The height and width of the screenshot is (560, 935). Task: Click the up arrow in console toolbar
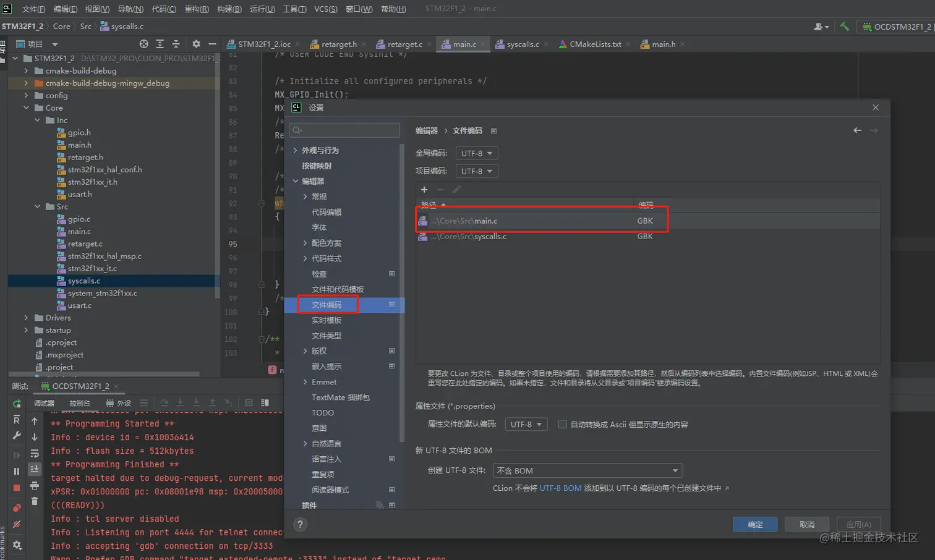pyautogui.click(x=35, y=421)
